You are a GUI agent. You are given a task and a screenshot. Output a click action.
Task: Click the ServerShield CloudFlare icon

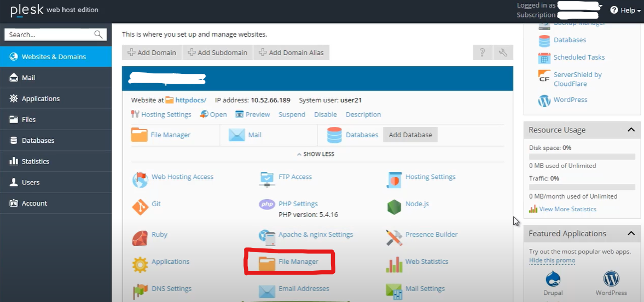544,76
